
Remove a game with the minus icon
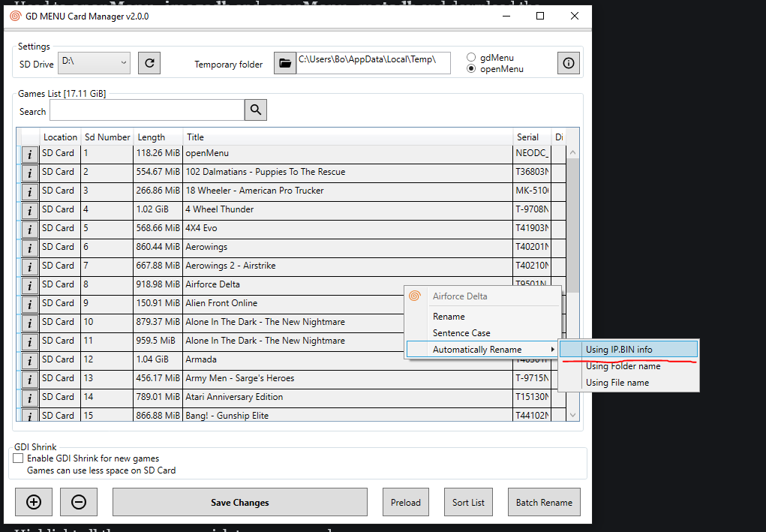click(x=79, y=502)
